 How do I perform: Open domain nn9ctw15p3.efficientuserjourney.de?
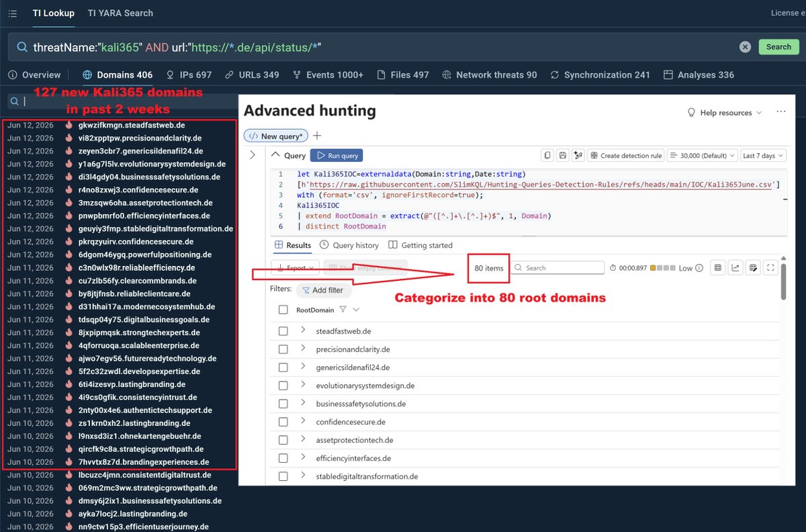143,527
